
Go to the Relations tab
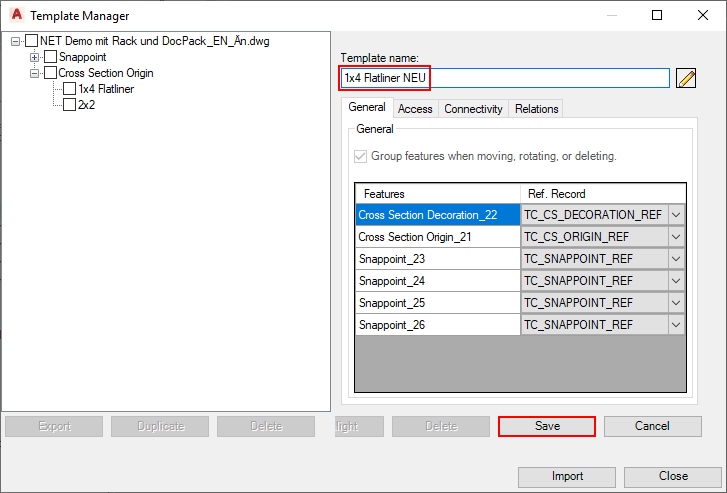(x=537, y=109)
